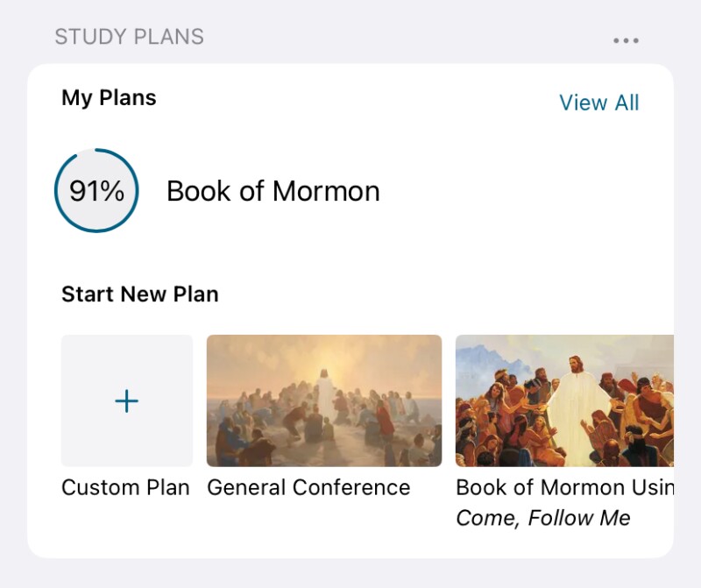Click the General Conference label text

coord(308,488)
